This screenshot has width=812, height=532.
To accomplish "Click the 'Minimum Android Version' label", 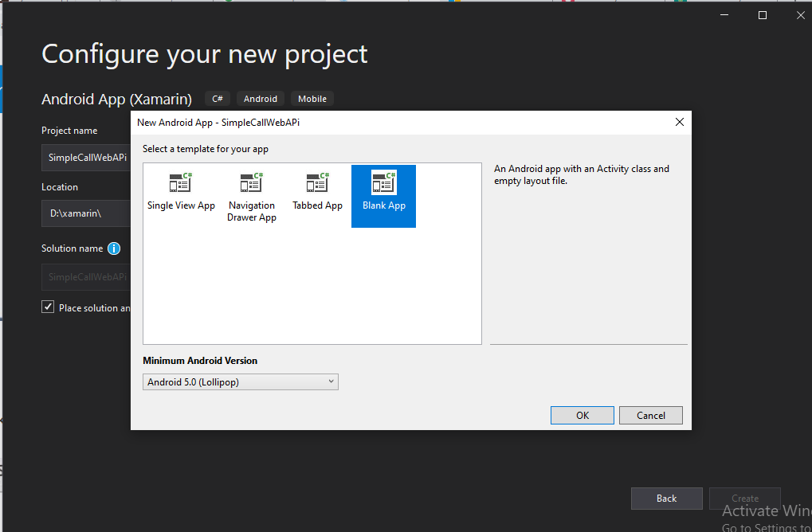I will (200, 361).
